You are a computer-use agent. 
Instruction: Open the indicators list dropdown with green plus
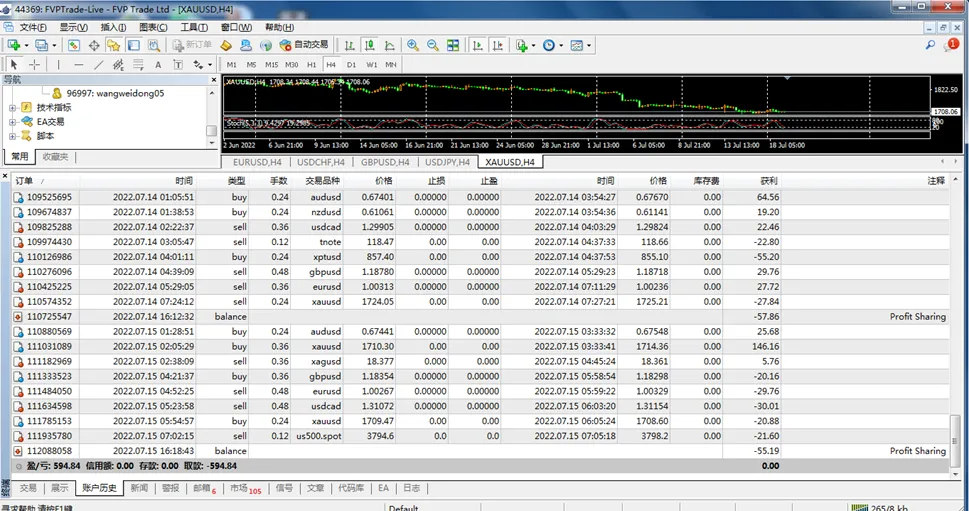tap(525, 45)
